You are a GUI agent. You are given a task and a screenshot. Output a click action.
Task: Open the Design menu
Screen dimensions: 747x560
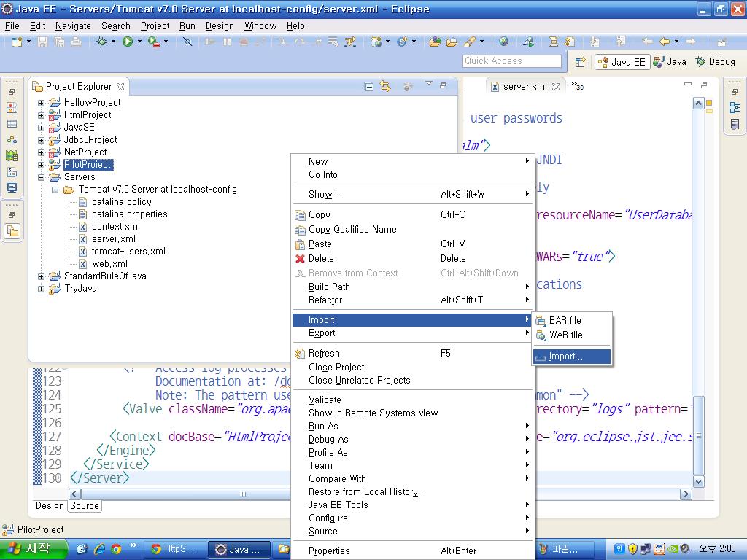click(x=220, y=26)
